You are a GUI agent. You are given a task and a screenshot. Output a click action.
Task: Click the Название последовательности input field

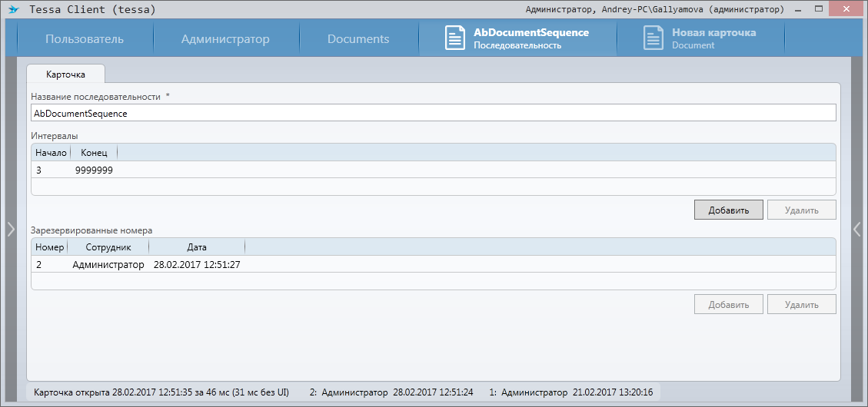433,113
